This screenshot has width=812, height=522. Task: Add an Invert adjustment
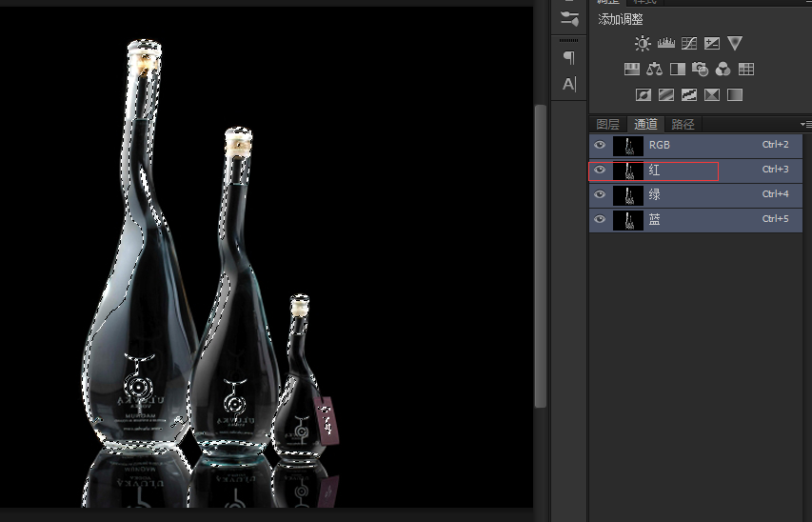coord(644,95)
